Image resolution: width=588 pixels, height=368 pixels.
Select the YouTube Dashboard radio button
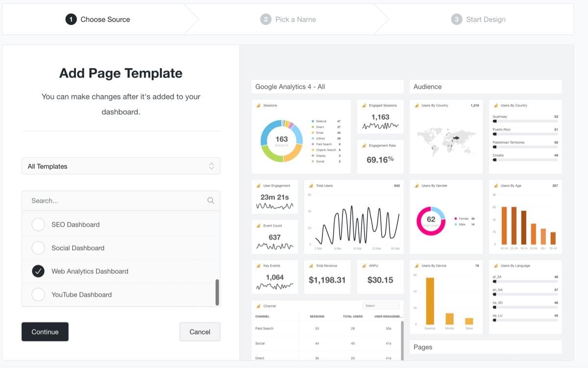point(38,294)
